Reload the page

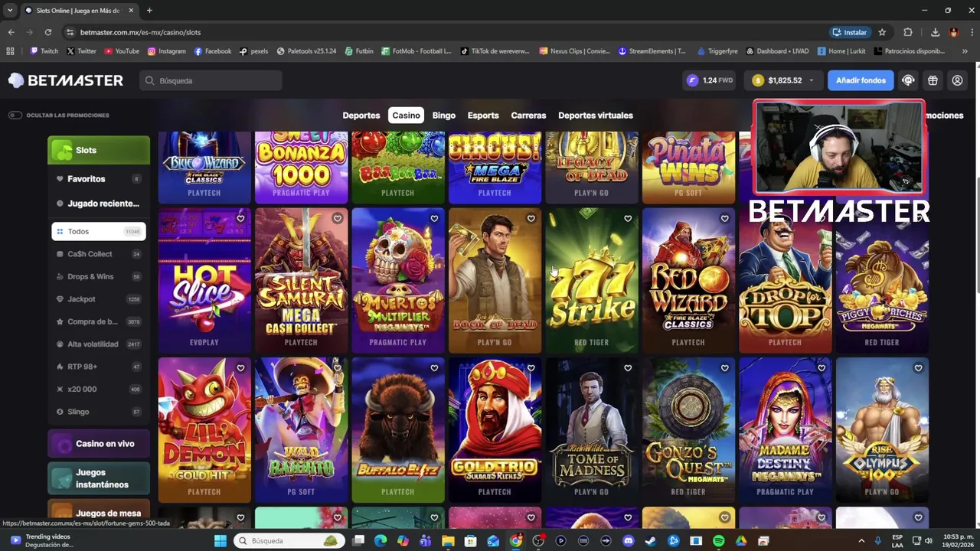[x=47, y=32]
